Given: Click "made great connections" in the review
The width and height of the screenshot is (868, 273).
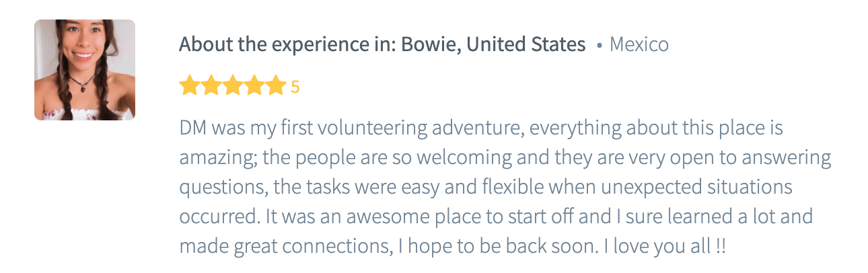Looking at the screenshot, I should point(285,246).
